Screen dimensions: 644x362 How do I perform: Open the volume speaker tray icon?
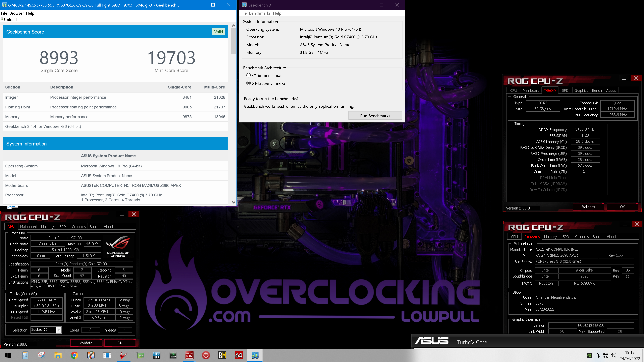click(x=613, y=355)
